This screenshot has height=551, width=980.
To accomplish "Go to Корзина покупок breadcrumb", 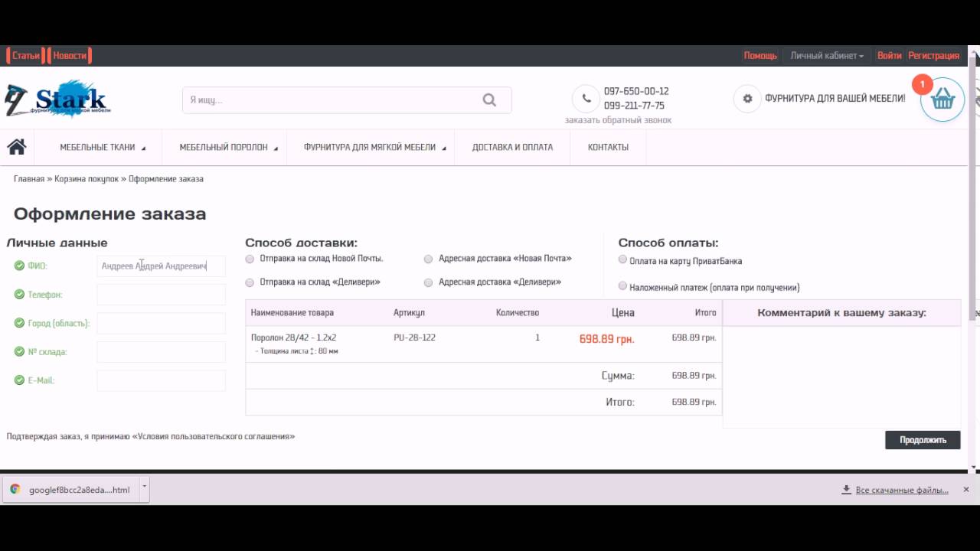I will click(x=87, y=178).
